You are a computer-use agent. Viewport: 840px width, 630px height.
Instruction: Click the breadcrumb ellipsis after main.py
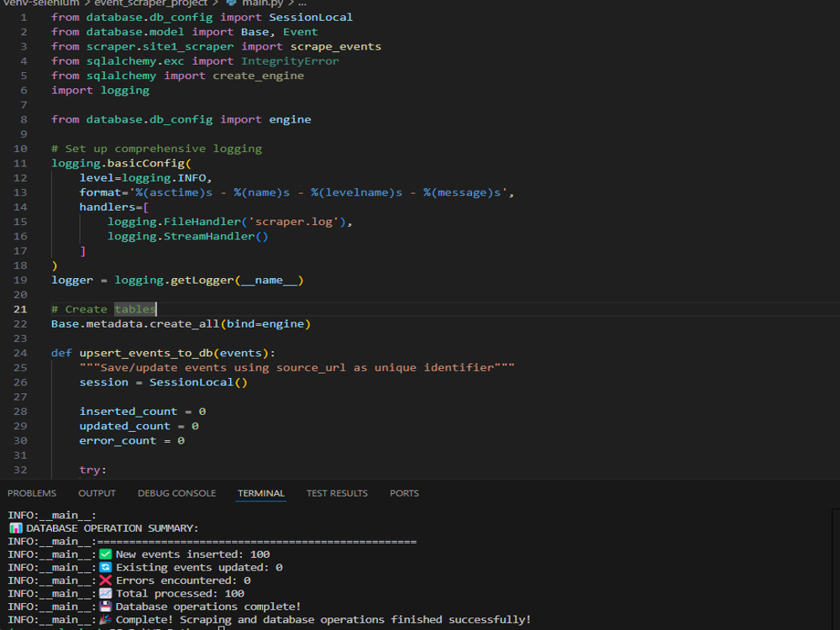click(302, 3)
